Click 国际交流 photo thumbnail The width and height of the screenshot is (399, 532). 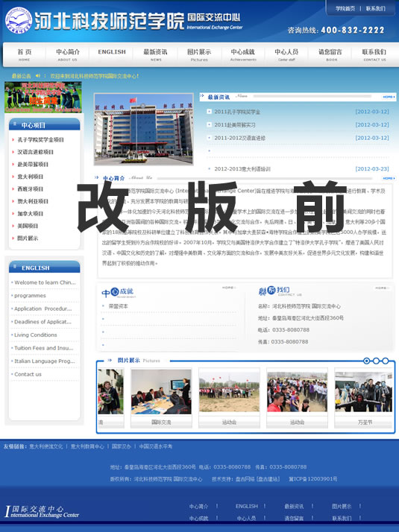161,391
